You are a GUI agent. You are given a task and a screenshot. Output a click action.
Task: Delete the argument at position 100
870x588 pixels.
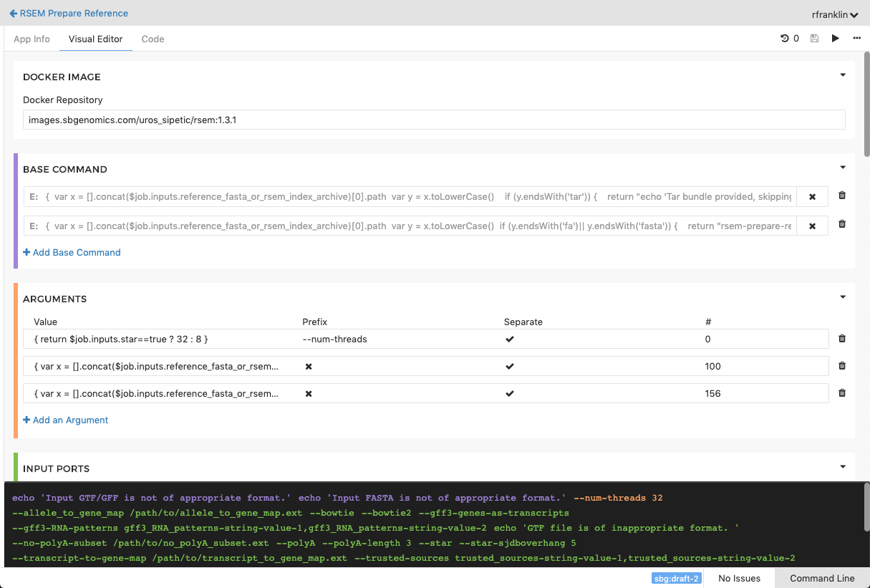(842, 366)
